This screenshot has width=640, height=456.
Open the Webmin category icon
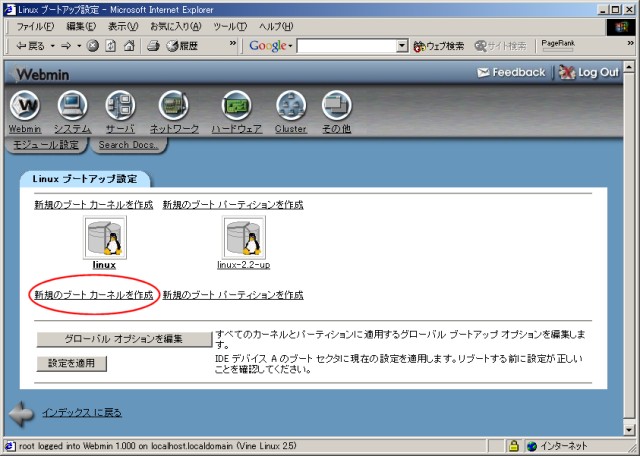[25, 105]
